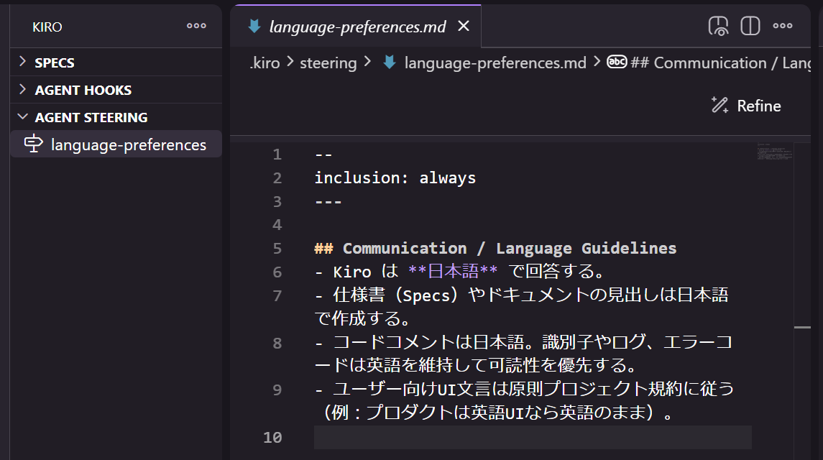
Task: Click the steering signpost icon beside language-preferences
Action: pyautogui.click(x=33, y=144)
